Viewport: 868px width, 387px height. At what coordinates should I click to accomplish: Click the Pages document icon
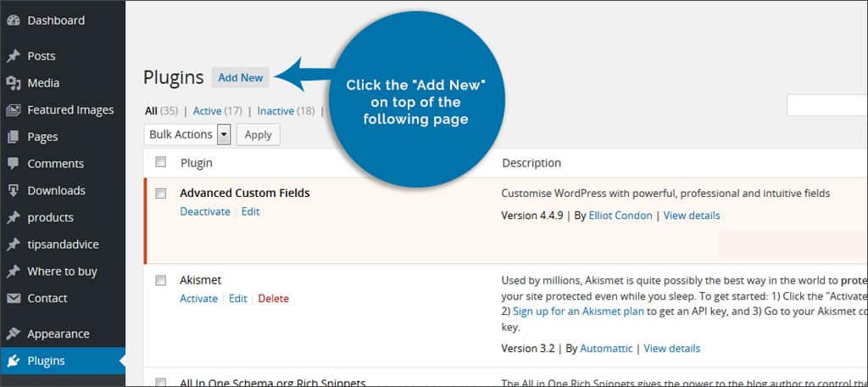point(14,137)
